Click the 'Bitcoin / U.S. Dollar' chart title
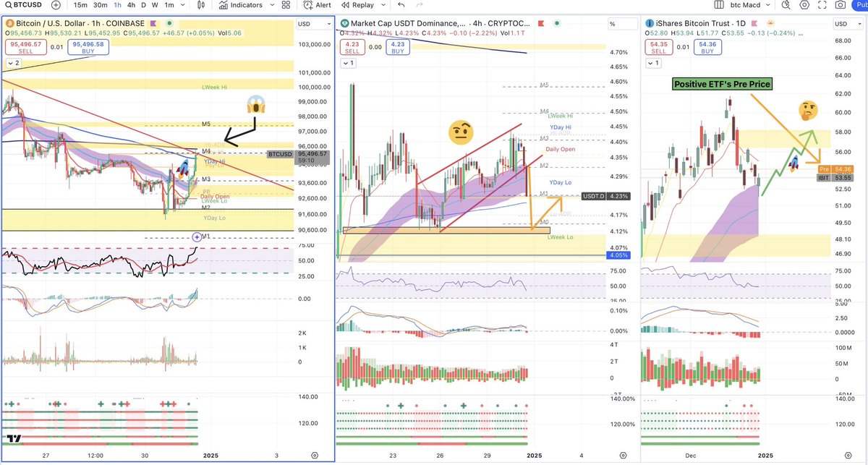 (51, 23)
